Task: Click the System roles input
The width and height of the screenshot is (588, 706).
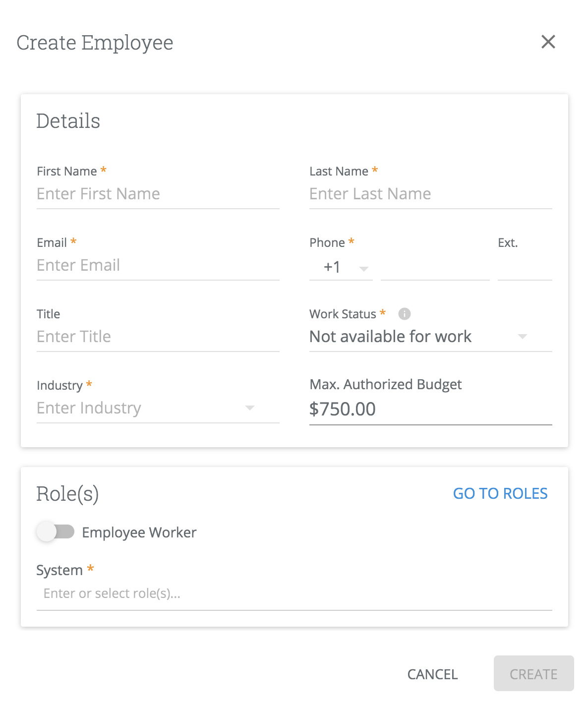Action: click(x=294, y=593)
